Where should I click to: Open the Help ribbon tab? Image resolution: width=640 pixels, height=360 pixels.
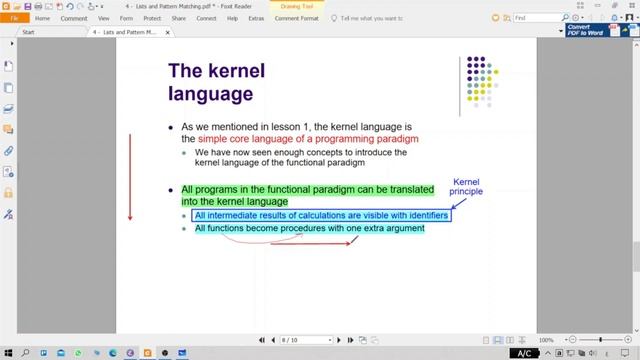tap(232, 18)
